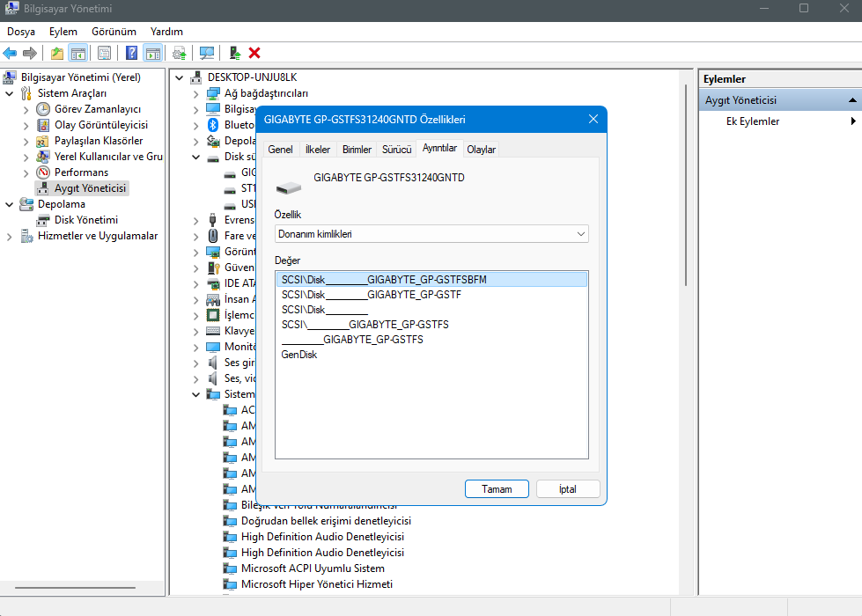This screenshot has width=862, height=616.
Task: Select Aygıt Yöneticisi tree item
Action: pyautogui.click(x=90, y=188)
